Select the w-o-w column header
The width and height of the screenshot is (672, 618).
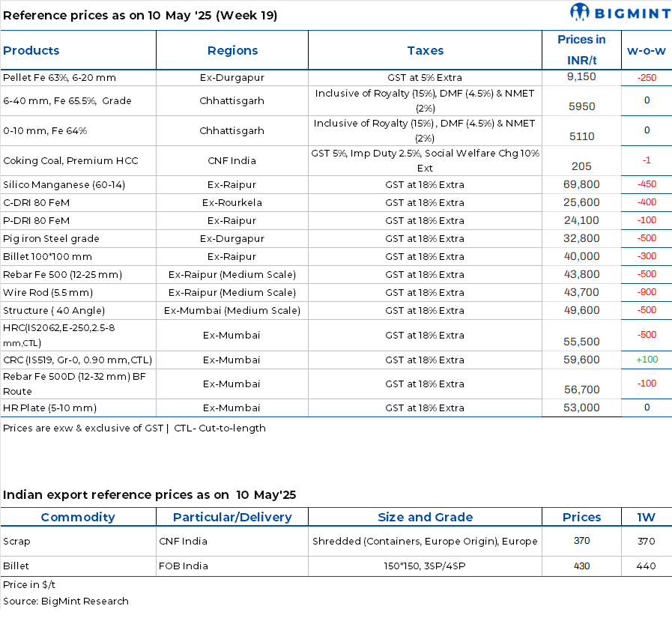(x=647, y=51)
